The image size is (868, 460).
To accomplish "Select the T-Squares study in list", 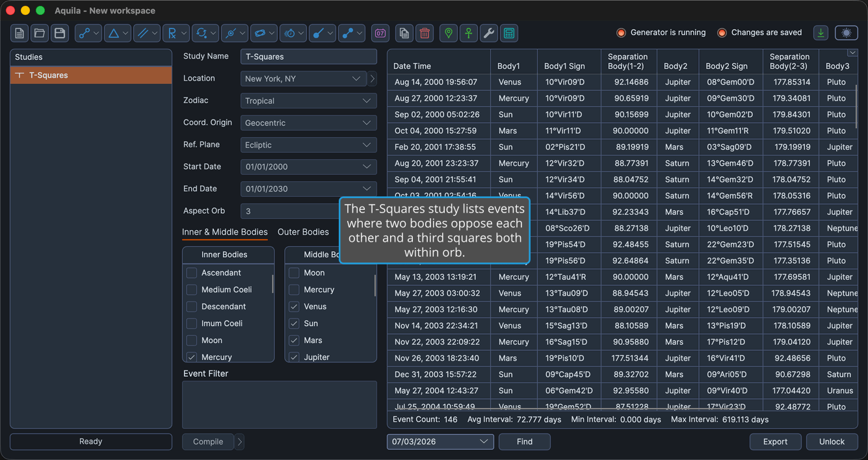I will point(91,75).
